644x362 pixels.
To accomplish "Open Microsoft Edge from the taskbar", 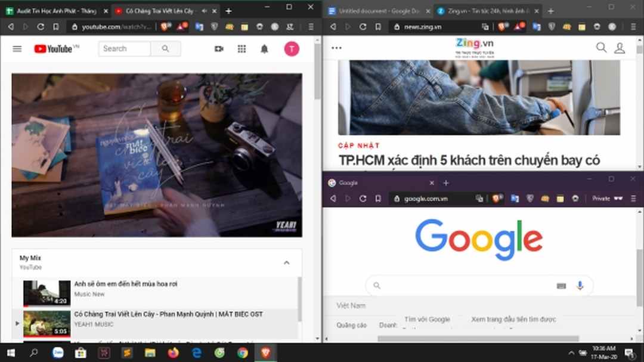I will [x=197, y=352].
